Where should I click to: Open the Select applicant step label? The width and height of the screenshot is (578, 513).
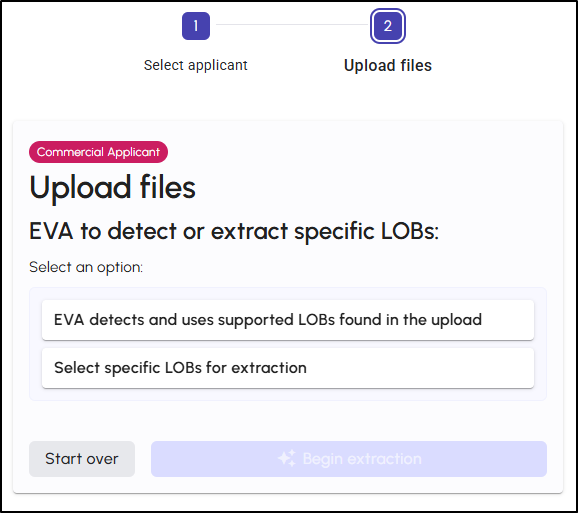pyautogui.click(x=196, y=65)
